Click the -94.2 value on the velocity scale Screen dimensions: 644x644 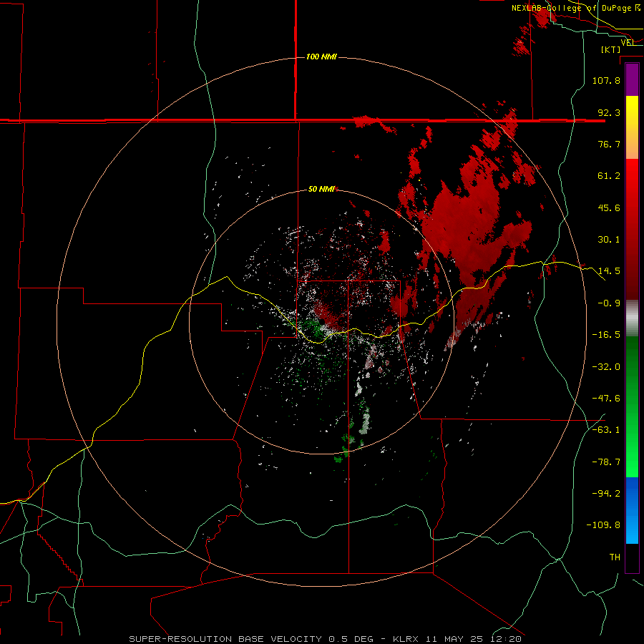[x=606, y=494]
